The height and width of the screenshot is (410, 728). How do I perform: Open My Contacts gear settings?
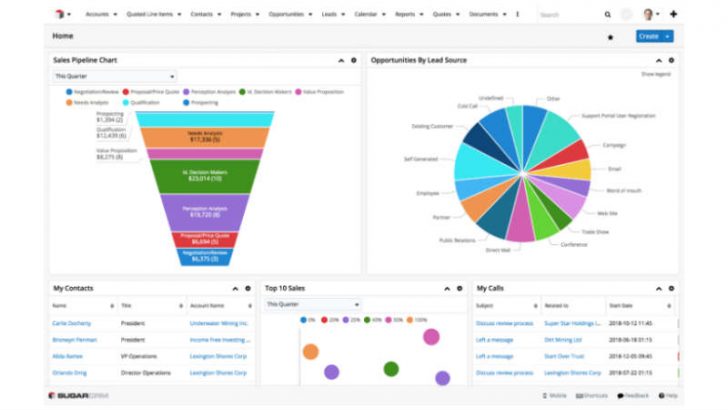click(x=248, y=288)
